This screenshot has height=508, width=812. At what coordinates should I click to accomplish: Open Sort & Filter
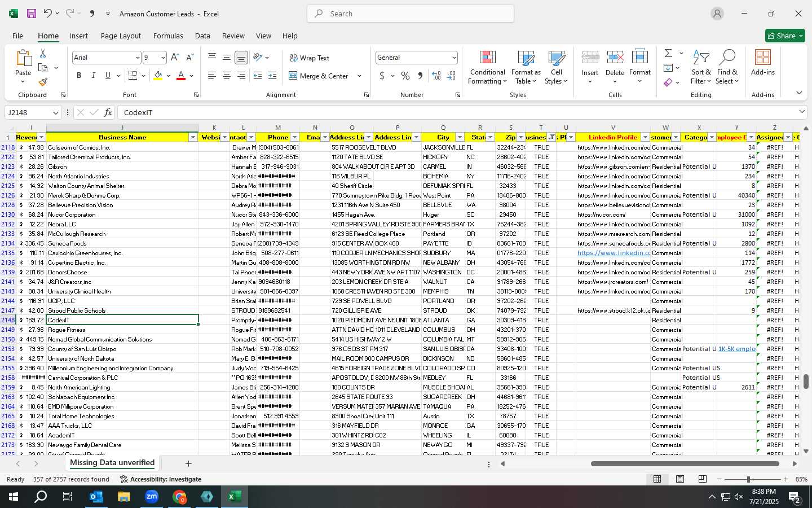click(701, 67)
